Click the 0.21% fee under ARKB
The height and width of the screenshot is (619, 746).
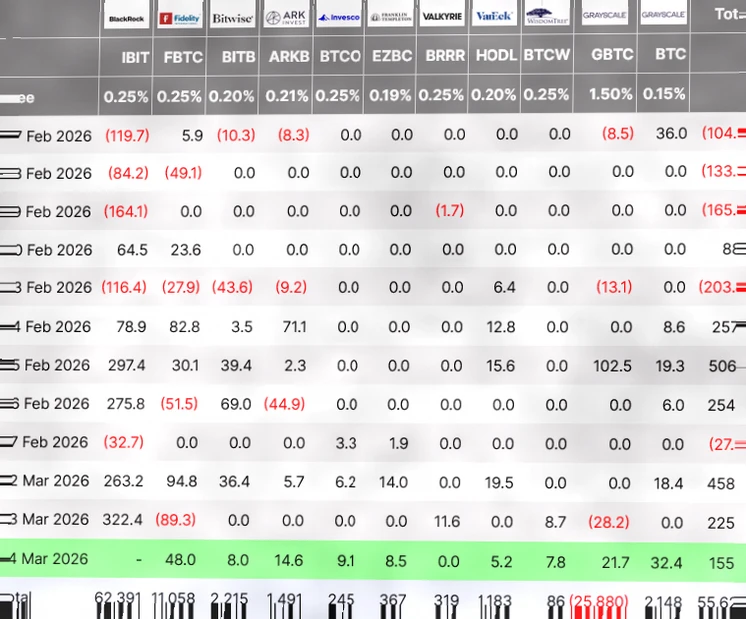(x=286, y=96)
